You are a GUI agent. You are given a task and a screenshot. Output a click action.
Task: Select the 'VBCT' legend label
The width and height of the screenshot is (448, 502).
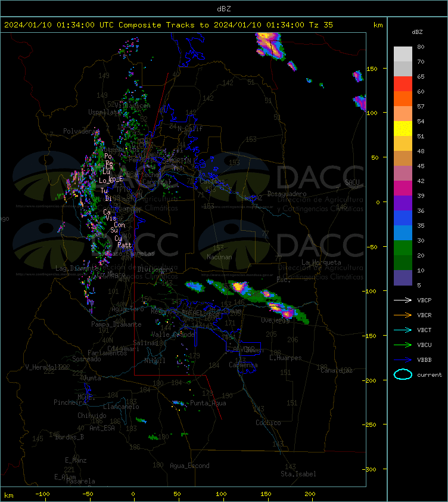pyautogui.click(x=424, y=330)
